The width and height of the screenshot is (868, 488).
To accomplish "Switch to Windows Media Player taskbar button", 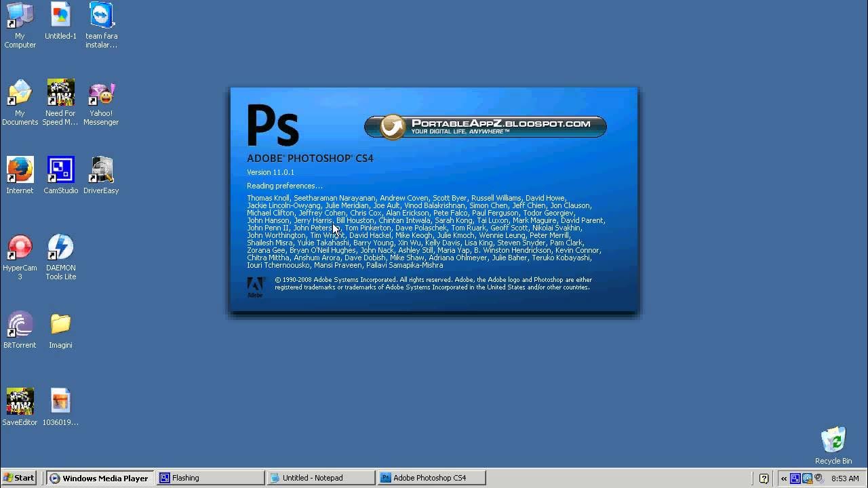I will [100, 478].
